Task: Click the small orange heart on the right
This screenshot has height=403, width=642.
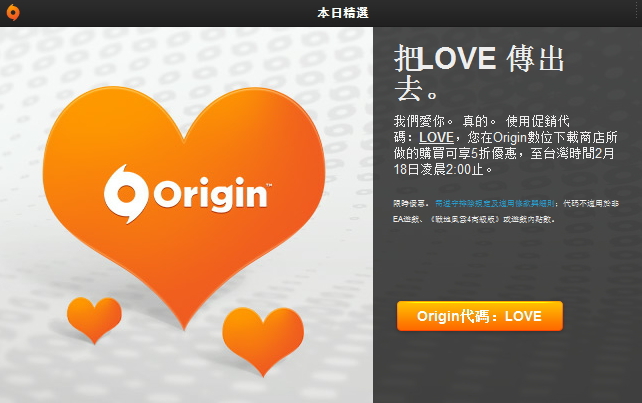Action: pos(263,340)
